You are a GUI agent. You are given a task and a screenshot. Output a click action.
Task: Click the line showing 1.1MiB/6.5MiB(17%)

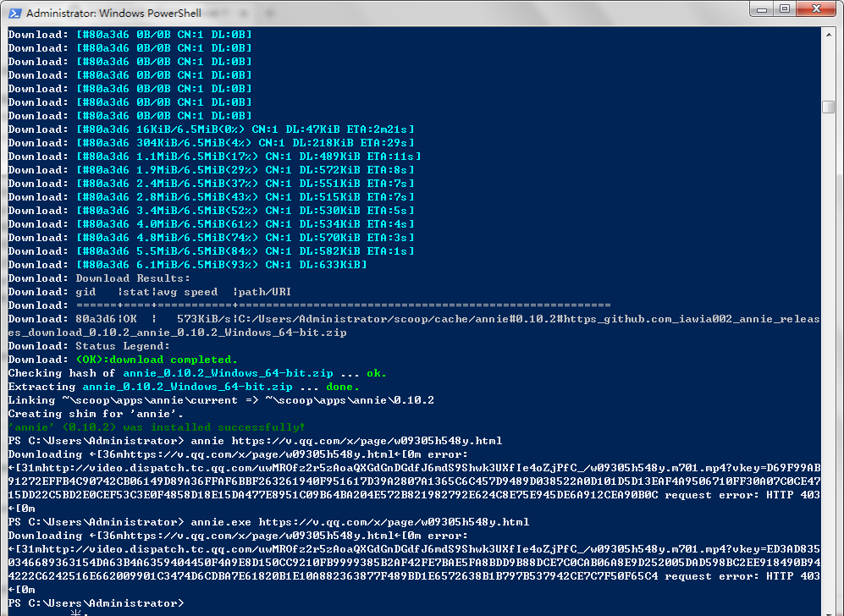pyautogui.click(x=214, y=156)
